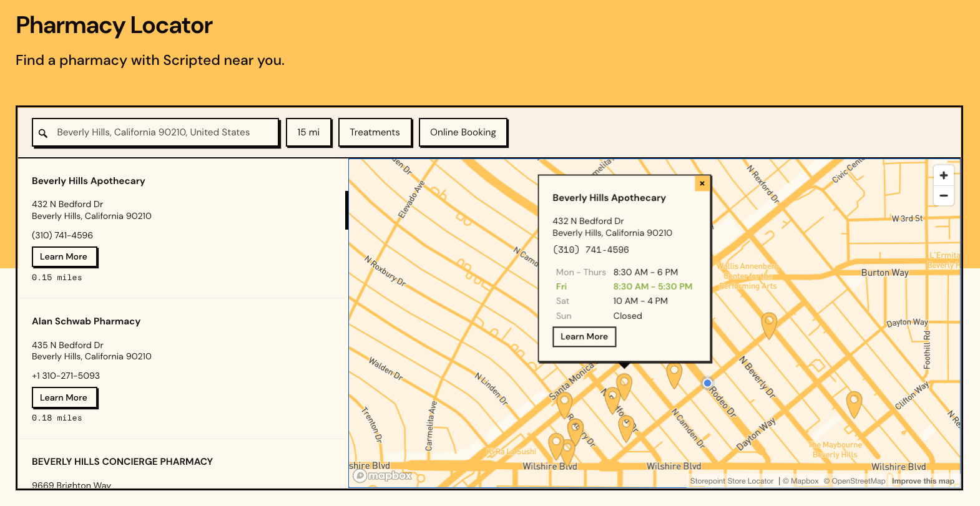
Task: Click the 0.18 miles distance text
Action: click(x=57, y=418)
